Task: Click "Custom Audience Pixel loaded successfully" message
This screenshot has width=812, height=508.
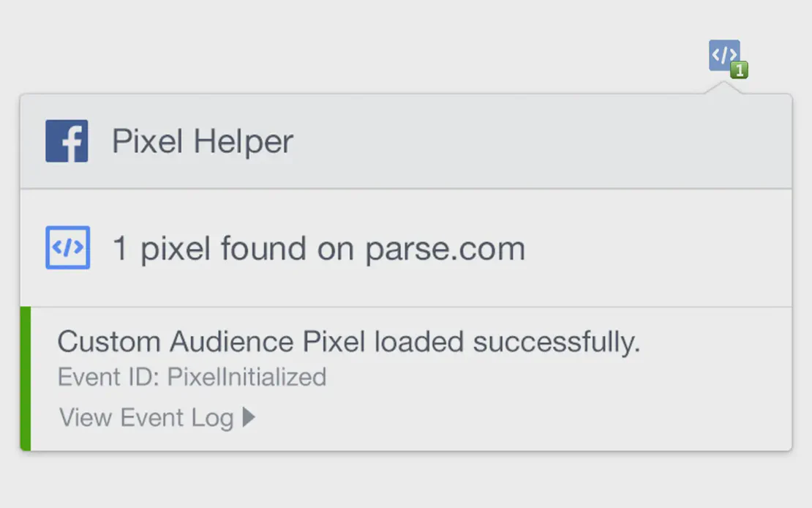Action: (348, 342)
